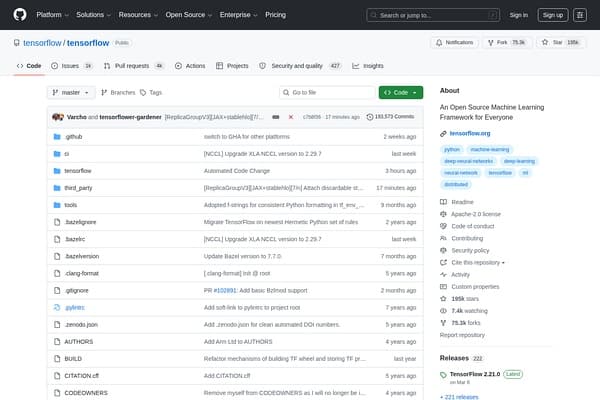Open the BUILD file
The width and height of the screenshot is (600, 400).
[73, 359]
